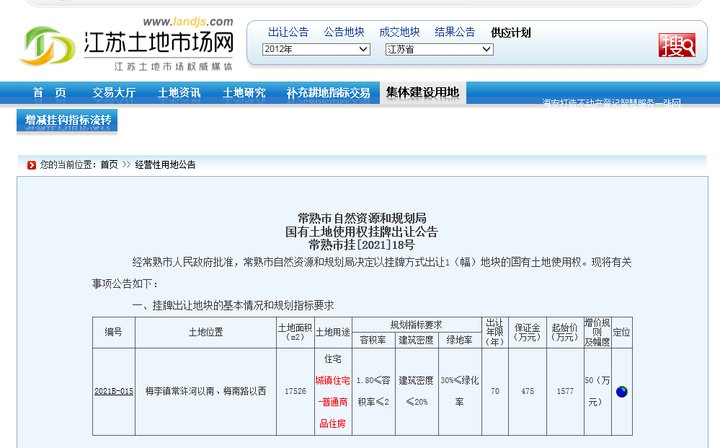The width and height of the screenshot is (720, 448).
Task: Click the 土地位置 column header
Action: (x=206, y=332)
